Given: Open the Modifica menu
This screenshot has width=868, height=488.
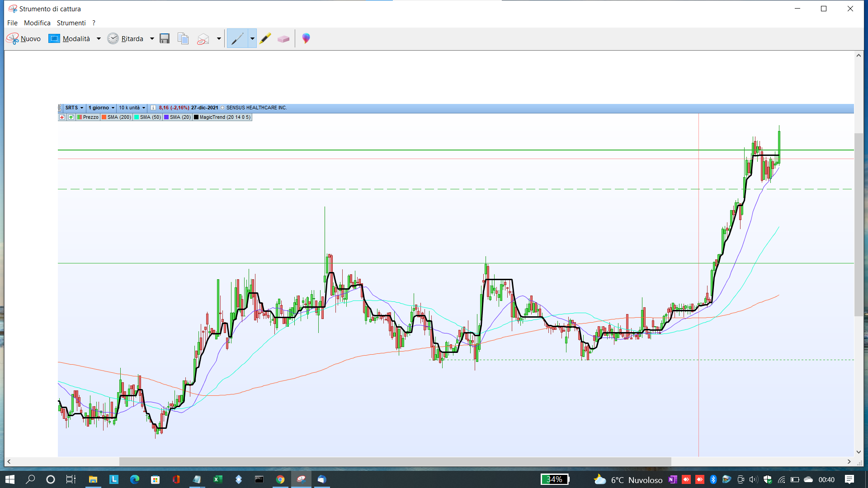Looking at the screenshot, I should coord(37,23).
